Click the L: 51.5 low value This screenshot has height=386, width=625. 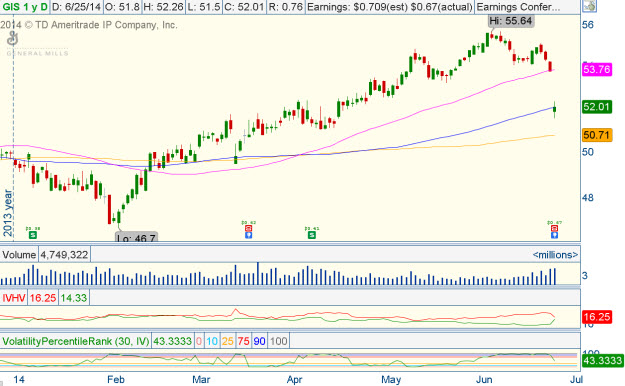pyautogui.click(x=204, y=7)
